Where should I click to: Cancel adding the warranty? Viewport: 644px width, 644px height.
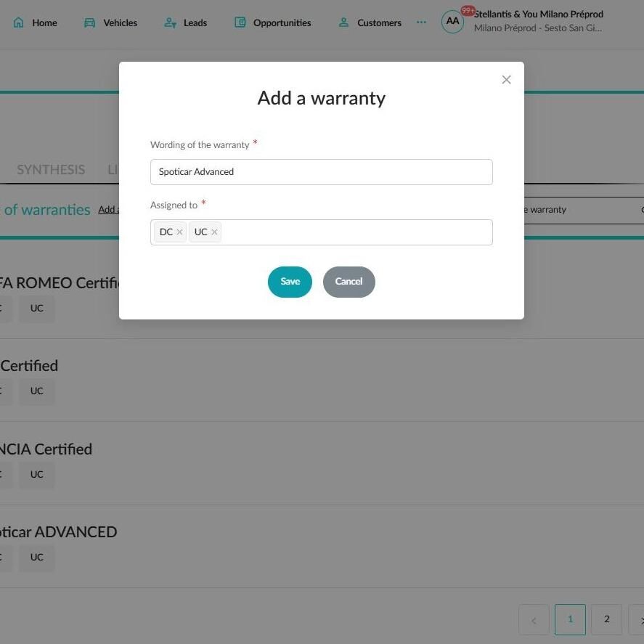point(349,282)
